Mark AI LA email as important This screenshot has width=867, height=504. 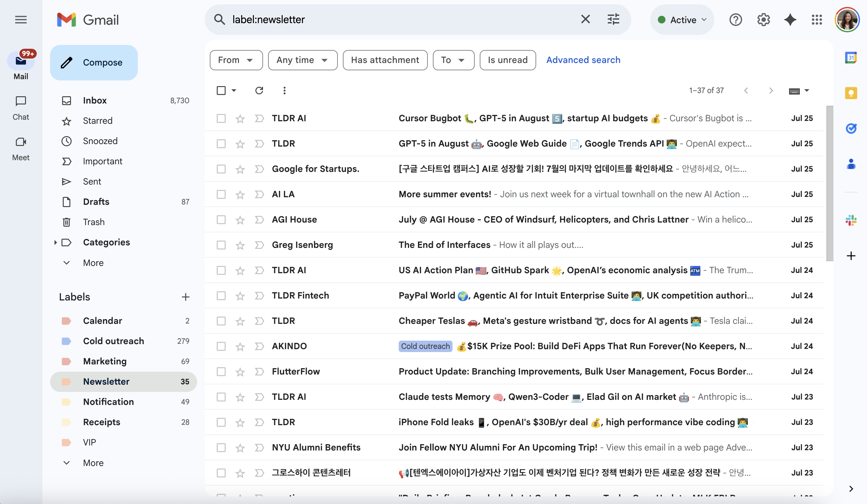click(x=259, y=194)
